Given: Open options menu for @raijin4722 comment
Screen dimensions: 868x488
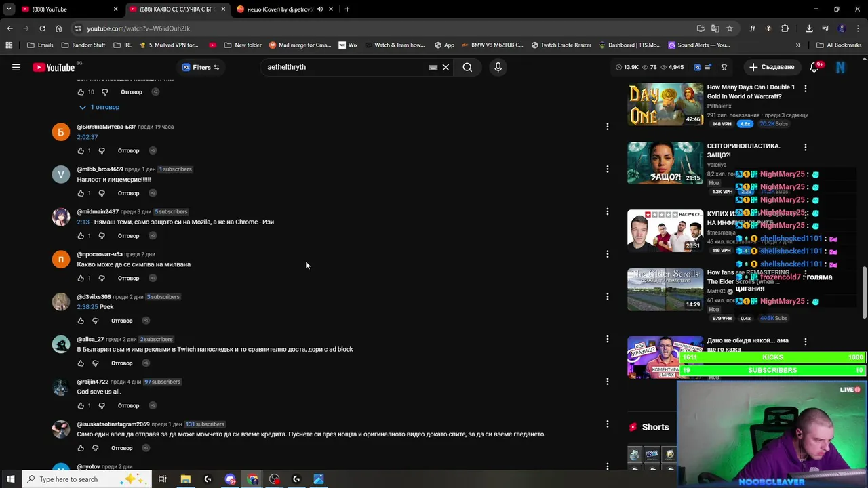Looking at the screenshot, I should click(607, 382).
